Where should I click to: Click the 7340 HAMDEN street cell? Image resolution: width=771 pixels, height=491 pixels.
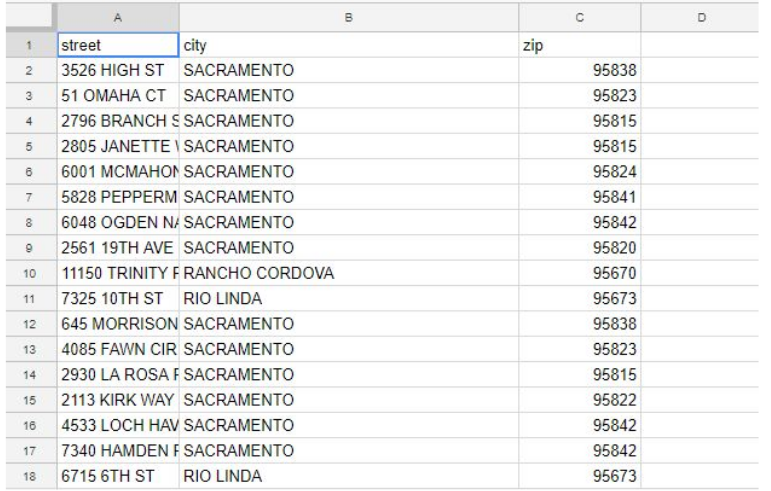pyautogui.click(x=118, y=451)
